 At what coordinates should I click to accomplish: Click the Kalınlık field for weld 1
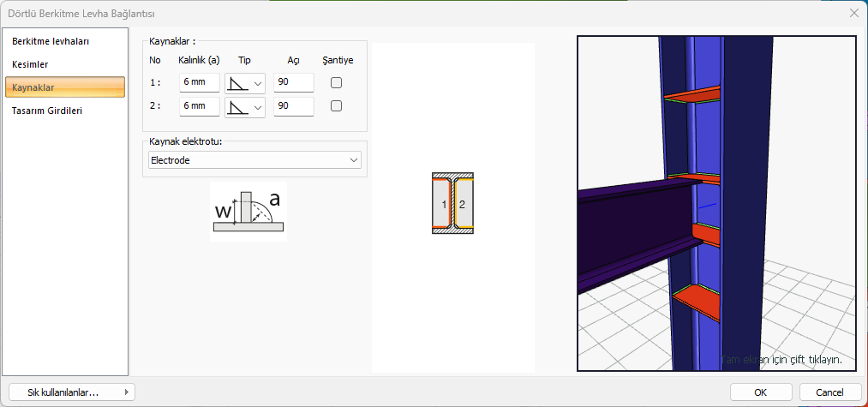199,83
